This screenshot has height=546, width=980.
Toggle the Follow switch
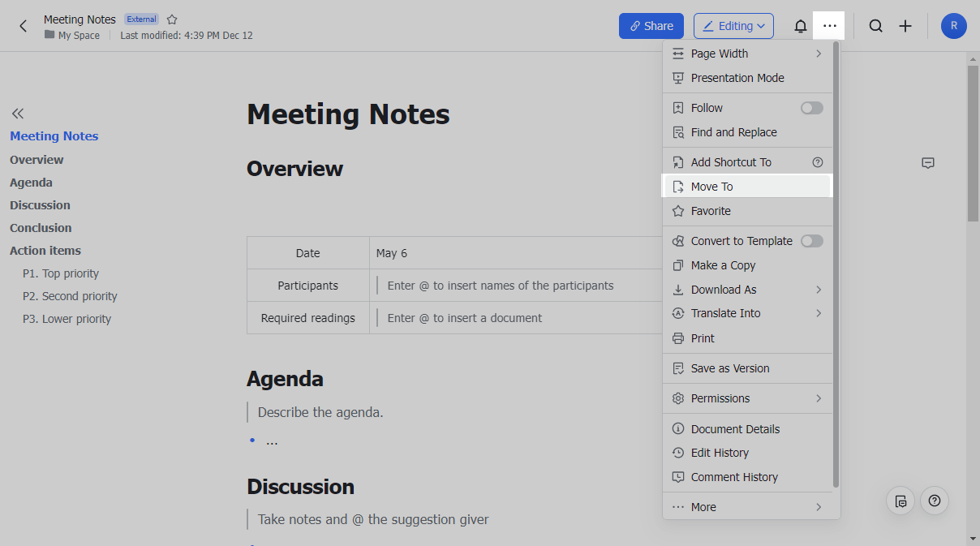811,108
